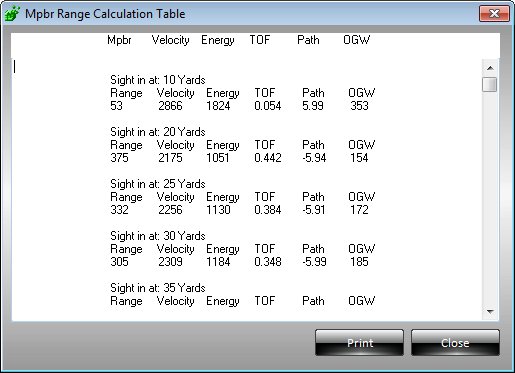The image size is (515, 373).
Task: Click the scrollbar up arrow
Action: click(x=490, y=68)
